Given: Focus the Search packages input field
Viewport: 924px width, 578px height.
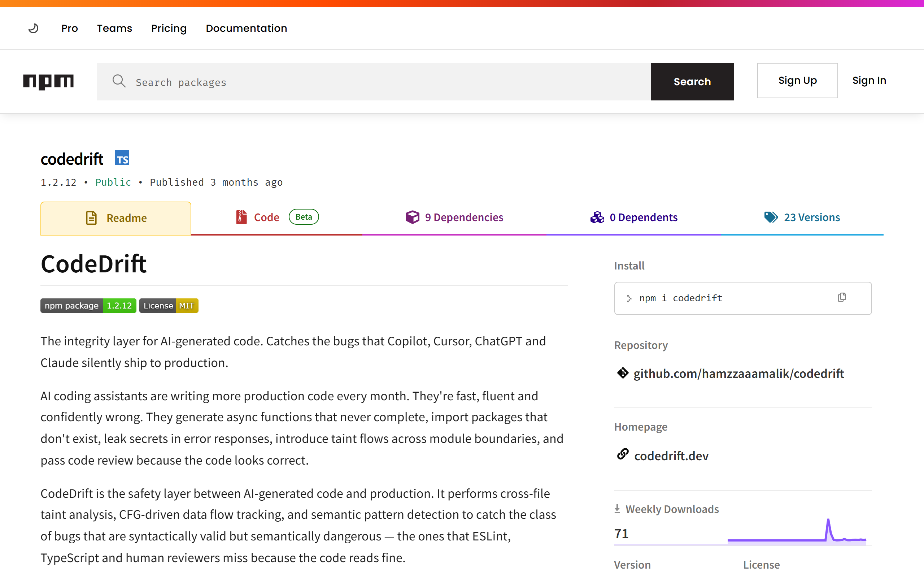Looking at the screenshot, I should pos(374,81).
